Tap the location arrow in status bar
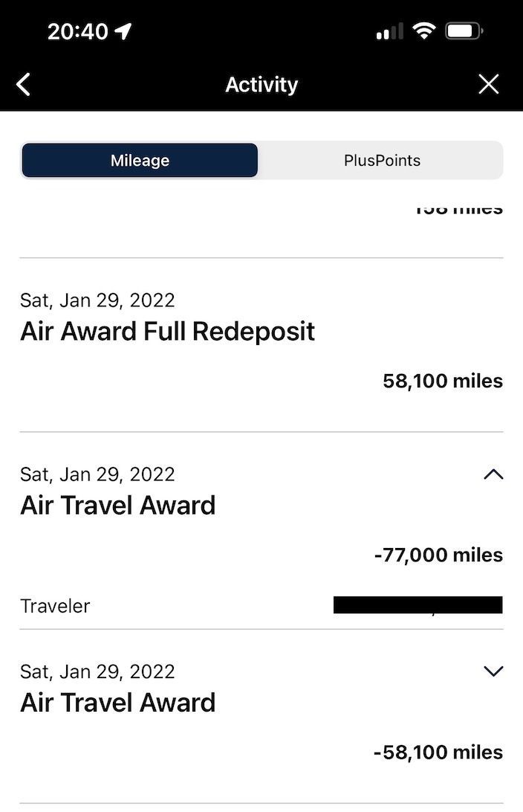 (x=123, y=31)
